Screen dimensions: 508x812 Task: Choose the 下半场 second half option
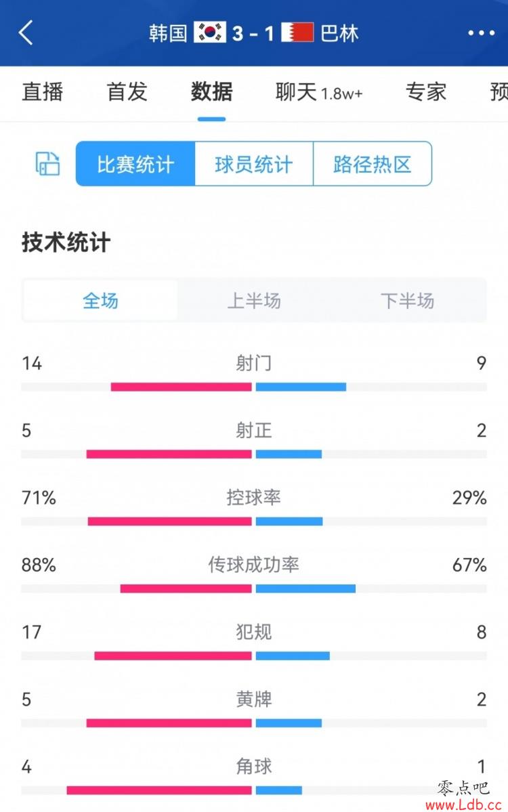[x=408, y=301]
